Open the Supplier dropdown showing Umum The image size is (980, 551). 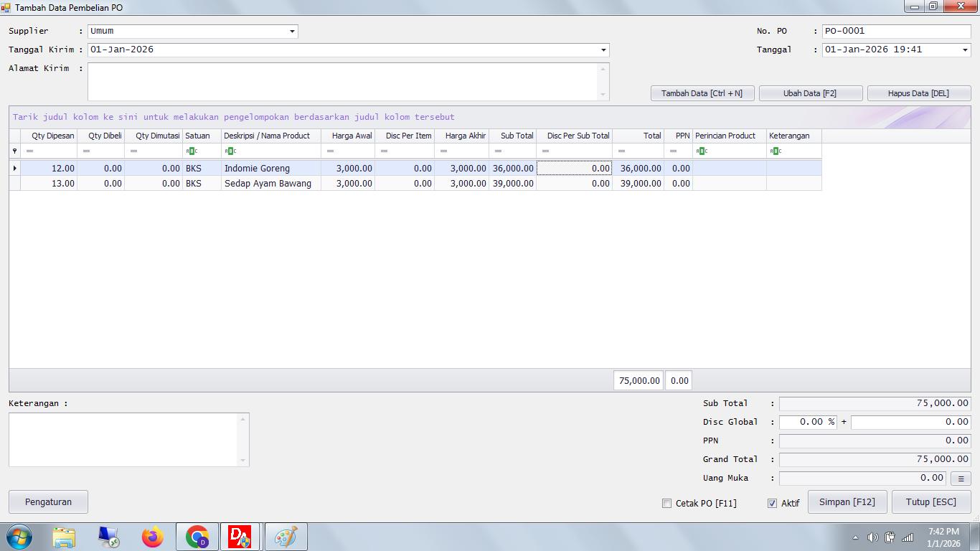(291, 31)
